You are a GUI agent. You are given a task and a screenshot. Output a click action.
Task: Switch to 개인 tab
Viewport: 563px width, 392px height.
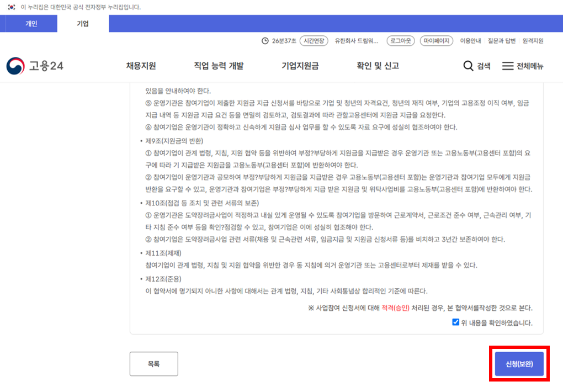(31, 24)
